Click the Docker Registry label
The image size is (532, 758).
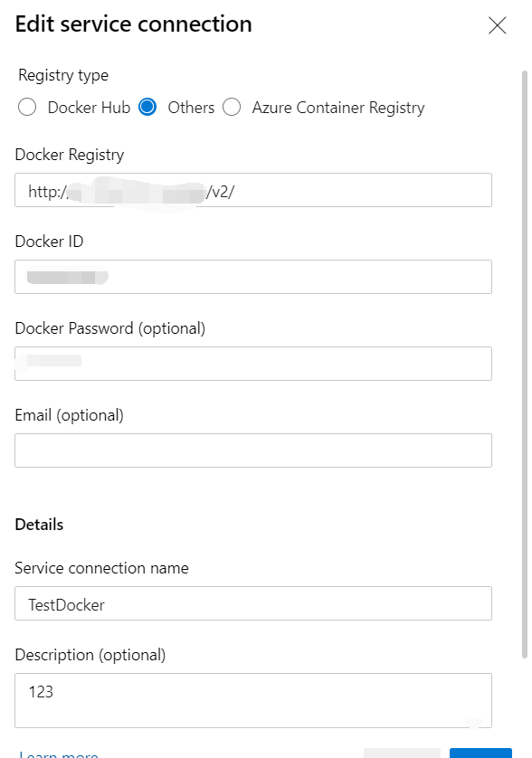click(70, 155)
